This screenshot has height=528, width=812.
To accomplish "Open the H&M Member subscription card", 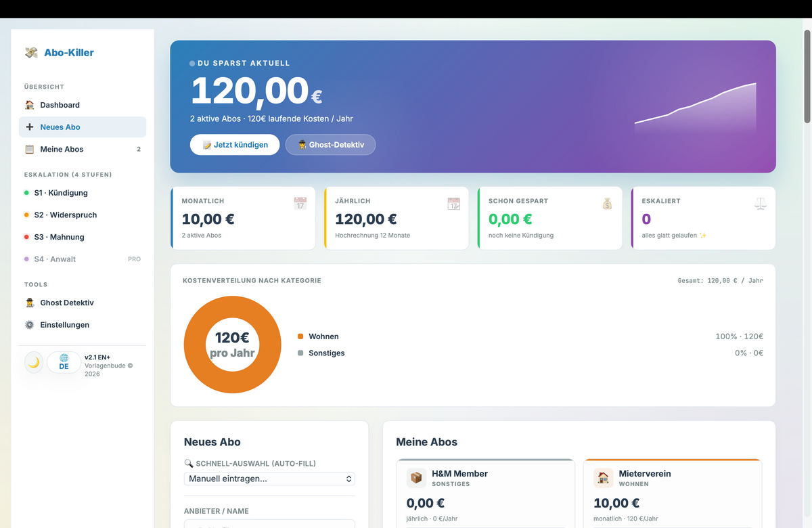I will click(485, 493).
